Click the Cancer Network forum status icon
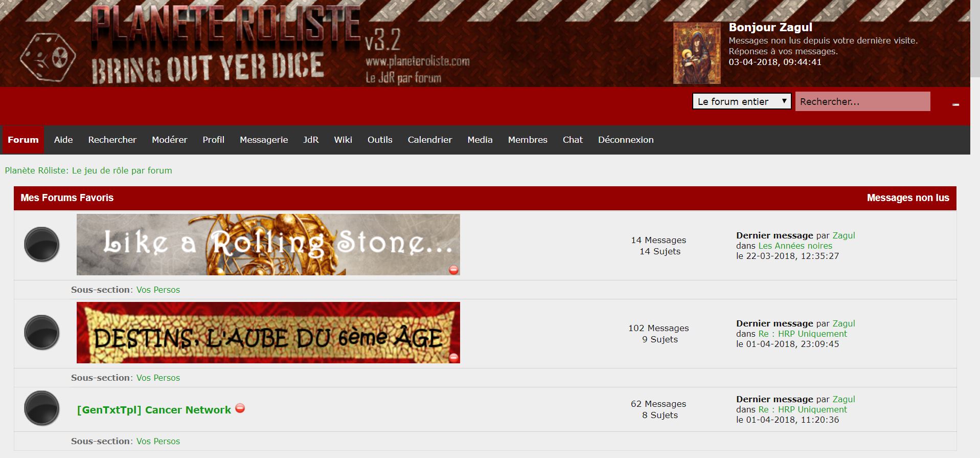The image size is (980, 458). (42, 408)
